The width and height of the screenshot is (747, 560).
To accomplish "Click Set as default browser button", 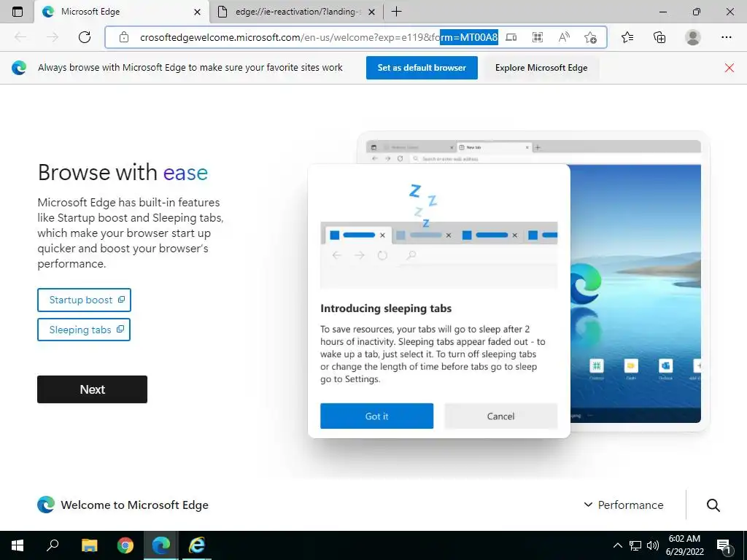I will pos(422,68).
